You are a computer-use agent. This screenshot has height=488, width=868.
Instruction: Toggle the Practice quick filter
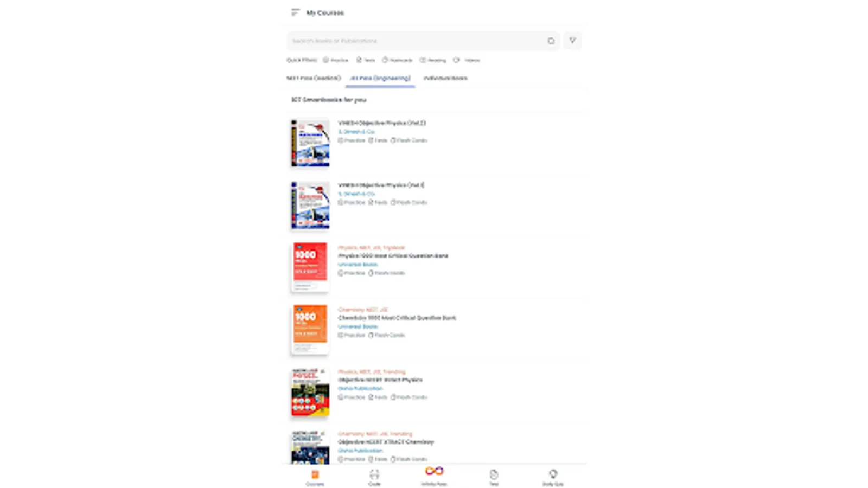point(336,60)
